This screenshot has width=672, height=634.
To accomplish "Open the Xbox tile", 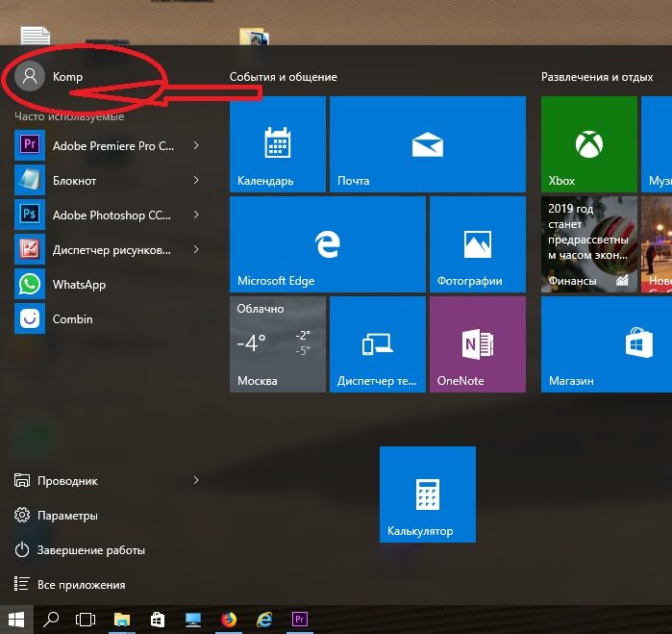I will 589,144.
